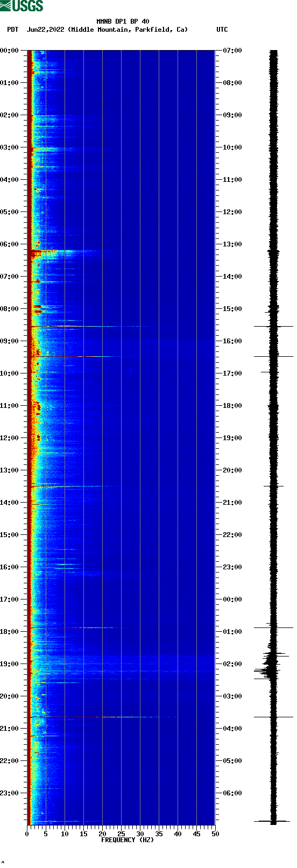Click the large waveform burst near 02:00 UTC
Image resolution: width=297 pixels, height=868 pixels.
click(x=272, y=665)
